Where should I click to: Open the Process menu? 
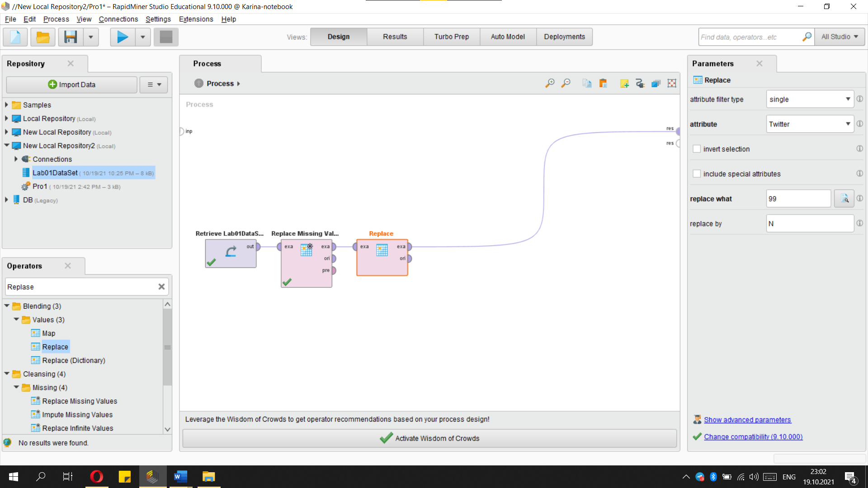[56, 19]
